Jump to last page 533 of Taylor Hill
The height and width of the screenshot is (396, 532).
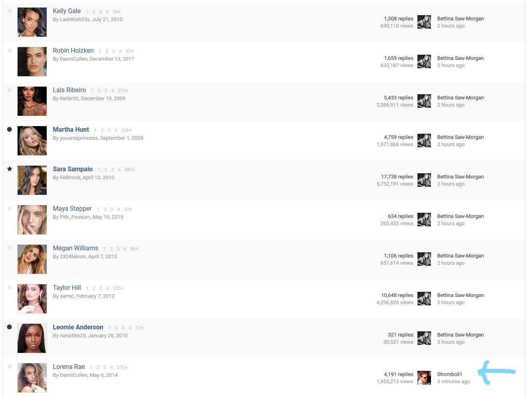(118, 288)
